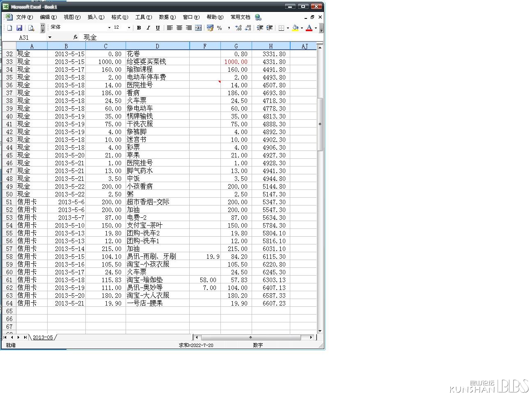Open the 视图 menu
Screen dimensions: 532x397
72,17
